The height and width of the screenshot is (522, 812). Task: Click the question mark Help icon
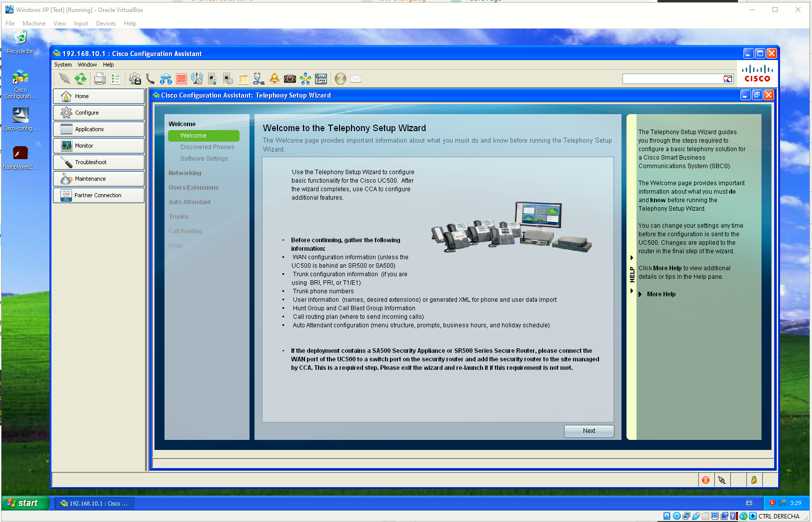point(340,79)
